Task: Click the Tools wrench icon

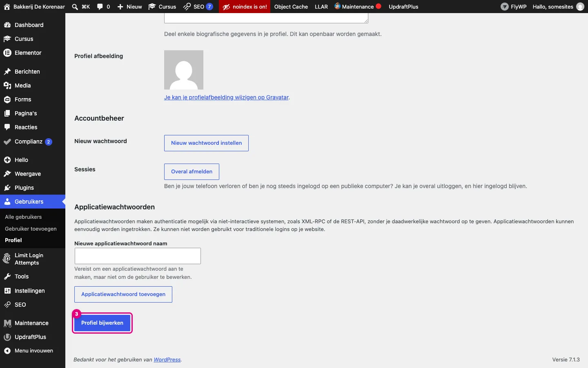Action: pyautogui.click(x=7, y=276)
